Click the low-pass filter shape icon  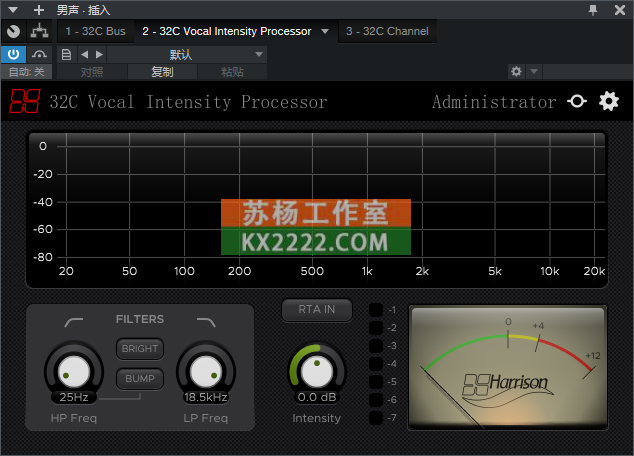(x=206, y=322)
